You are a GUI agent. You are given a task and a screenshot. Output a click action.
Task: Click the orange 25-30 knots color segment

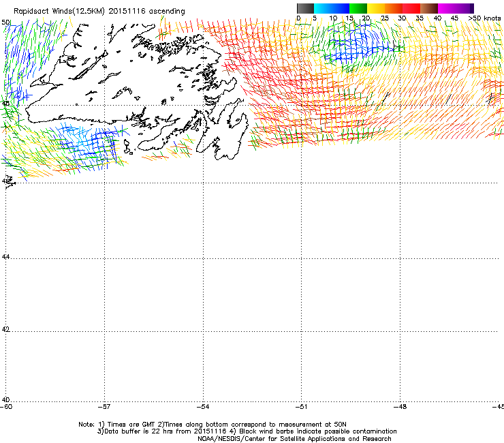pos(394,8)
